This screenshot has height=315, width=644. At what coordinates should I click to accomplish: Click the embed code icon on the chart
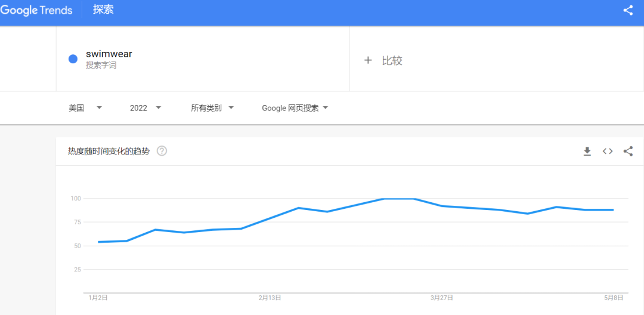click(608, 152)
